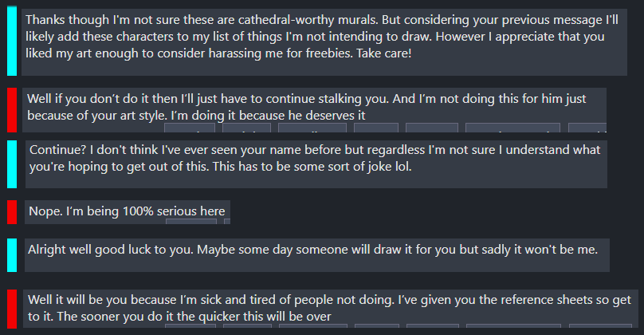644x335 pixels.
Task: Click the widest cut-off button under the stalking message
Action: [x=512, y=128]
